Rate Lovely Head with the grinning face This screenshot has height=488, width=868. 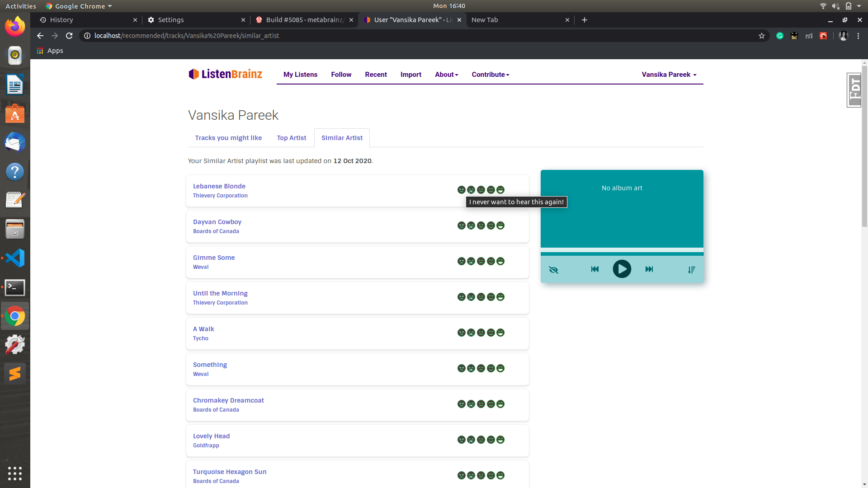pyautogui.click(x=500, y=440)
